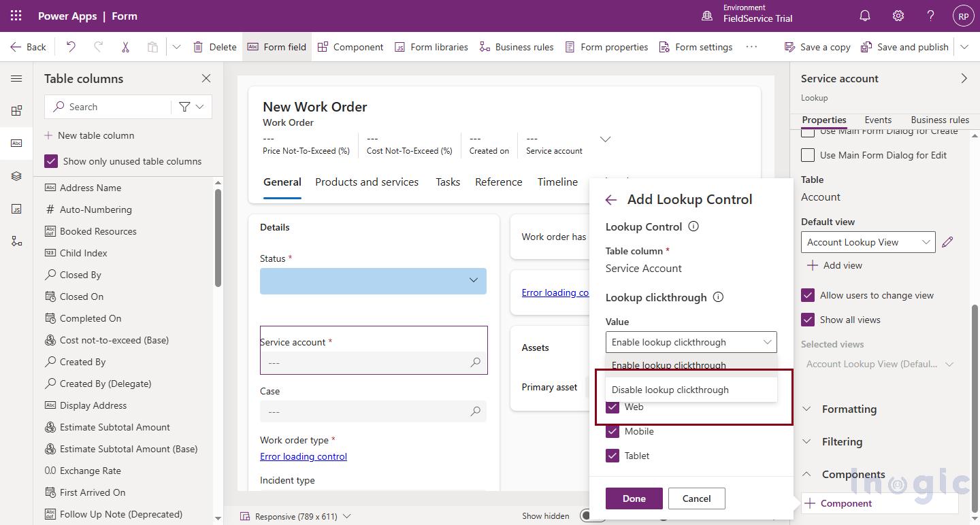980x525 pixels.
Task: Click the Paste clipboard icon
Action: coord(152,47)
